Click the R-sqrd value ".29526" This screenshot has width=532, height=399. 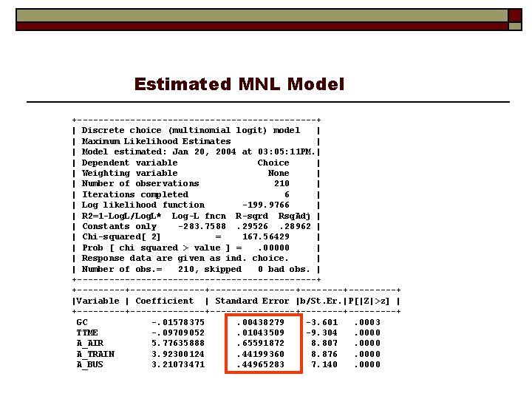click(x=252, y=226)
